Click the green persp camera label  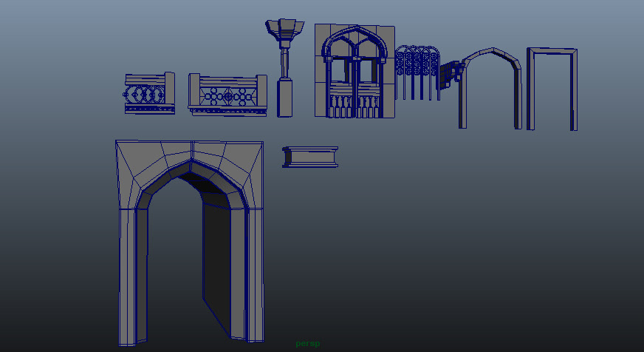point(308,343)
